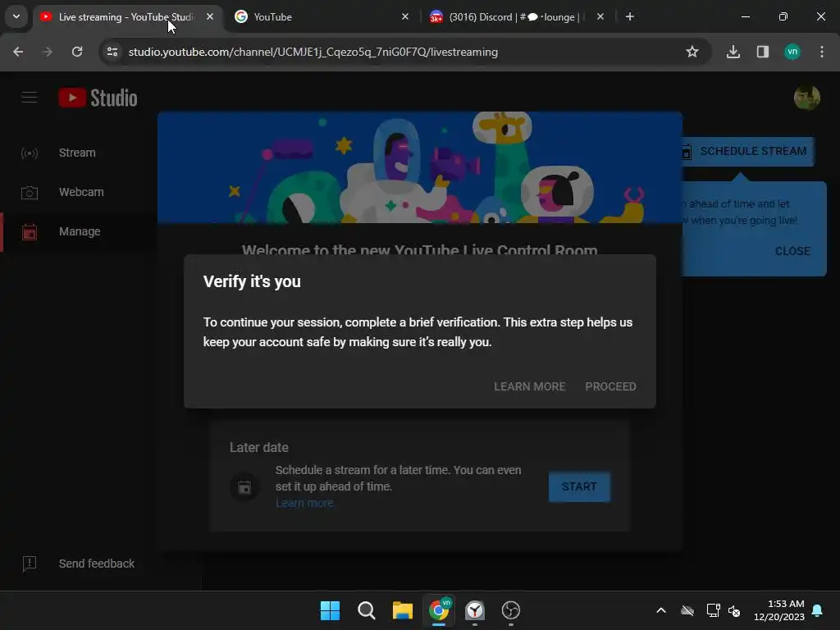Image resolution: width=840 pixels, height=630 pixels.
Task: Close the Discord browser tab
Action: click(x=600, y=17)
